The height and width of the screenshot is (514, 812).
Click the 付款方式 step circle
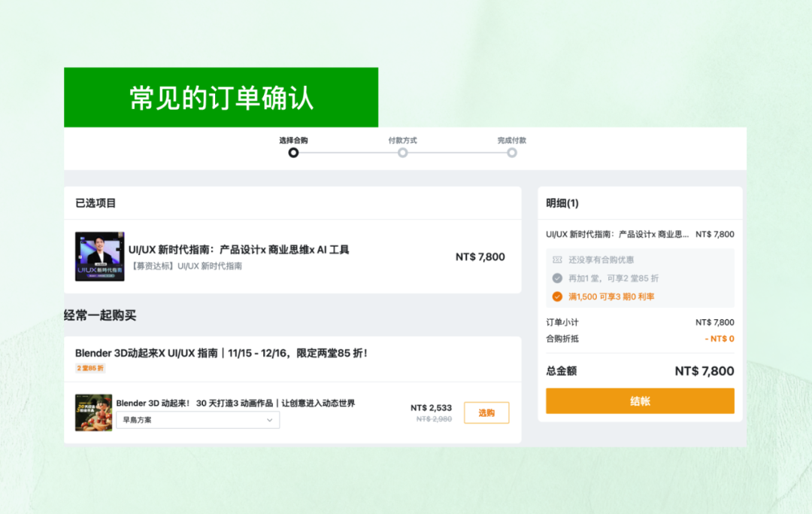pyautogui.click(x=403, y=152)
